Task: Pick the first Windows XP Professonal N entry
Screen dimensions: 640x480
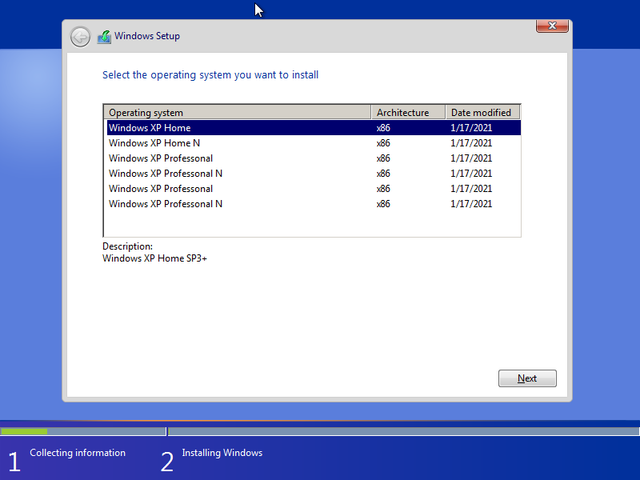Action: click(x=166, y=173)
